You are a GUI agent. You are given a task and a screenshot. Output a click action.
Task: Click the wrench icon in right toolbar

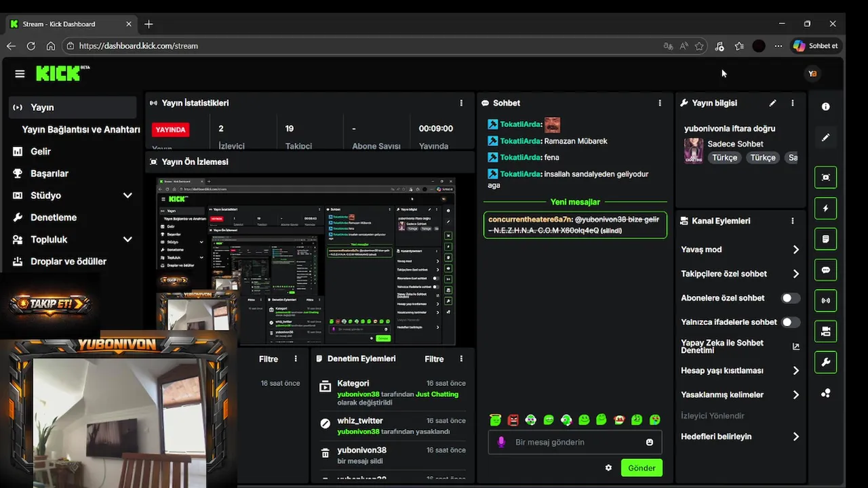coord(825,362)
